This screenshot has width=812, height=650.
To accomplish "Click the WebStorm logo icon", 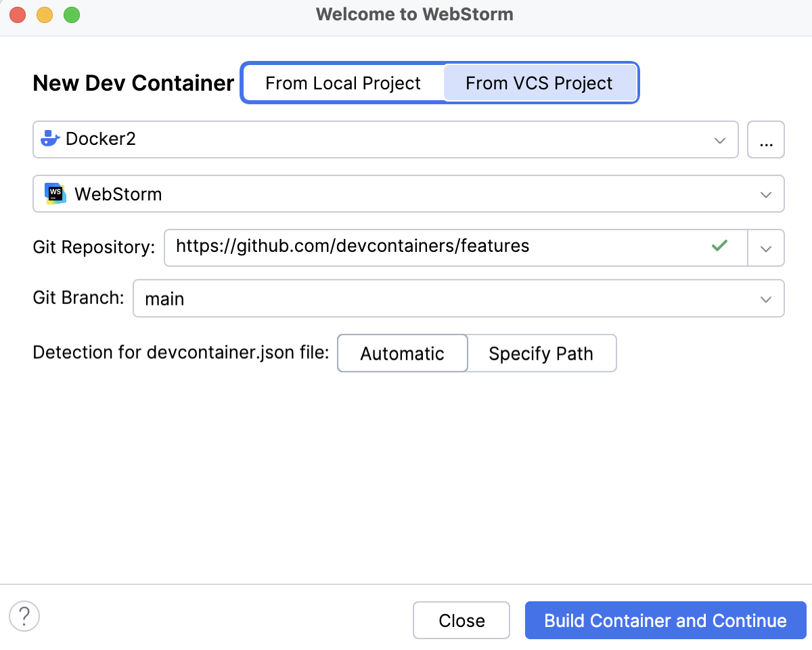I will click(55, 194).
